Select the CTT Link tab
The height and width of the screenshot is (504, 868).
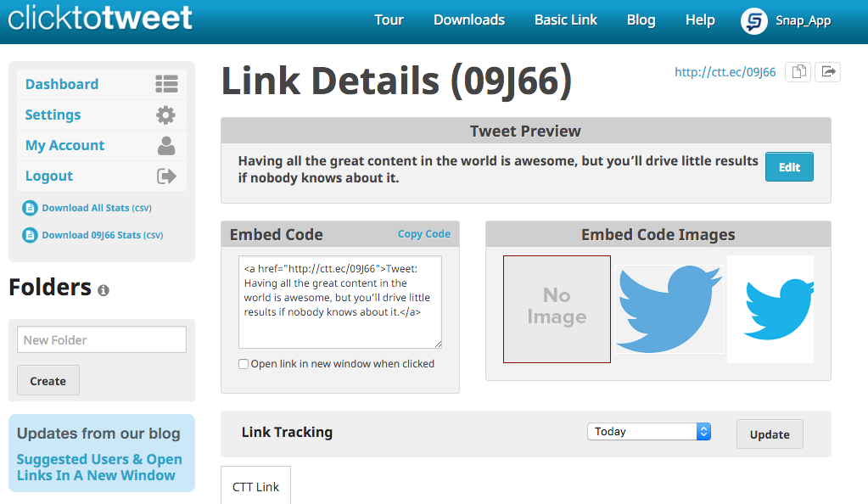255,485
